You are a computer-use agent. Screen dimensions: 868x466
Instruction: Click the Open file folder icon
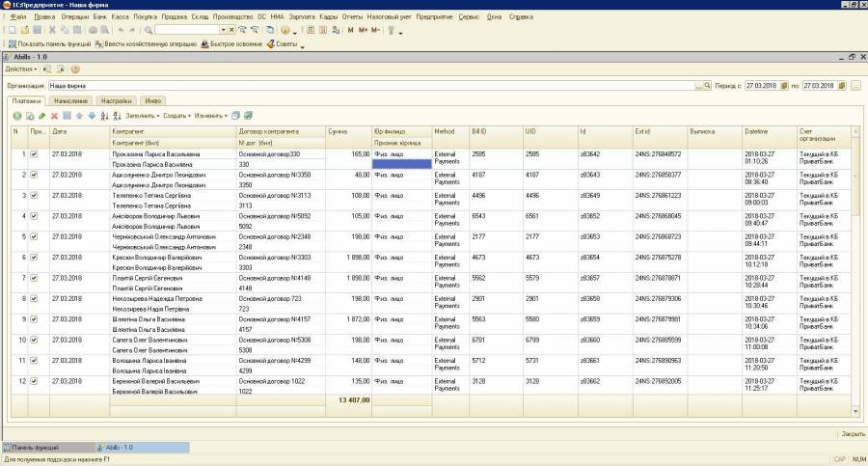(24, 30)
